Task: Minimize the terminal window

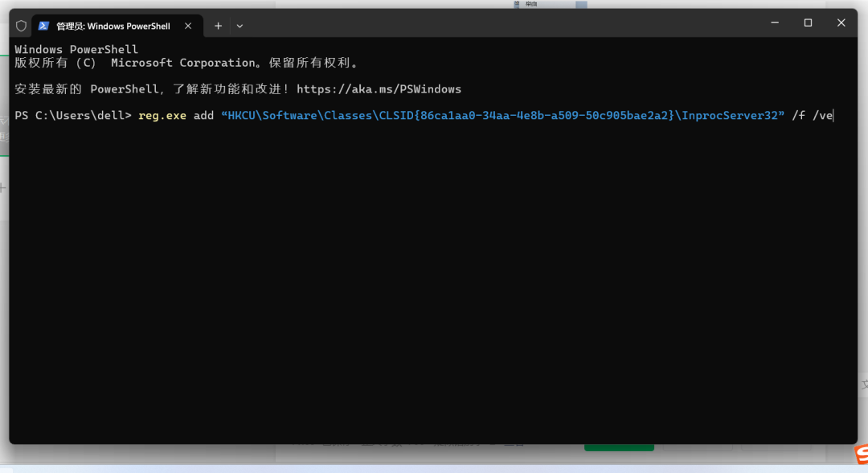Action: (x=775, y=23)
